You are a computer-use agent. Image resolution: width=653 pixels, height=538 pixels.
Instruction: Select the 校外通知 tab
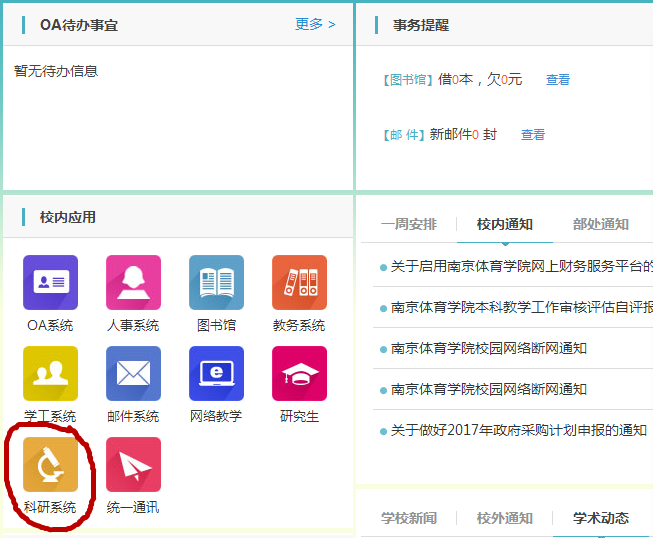[505, 518]
